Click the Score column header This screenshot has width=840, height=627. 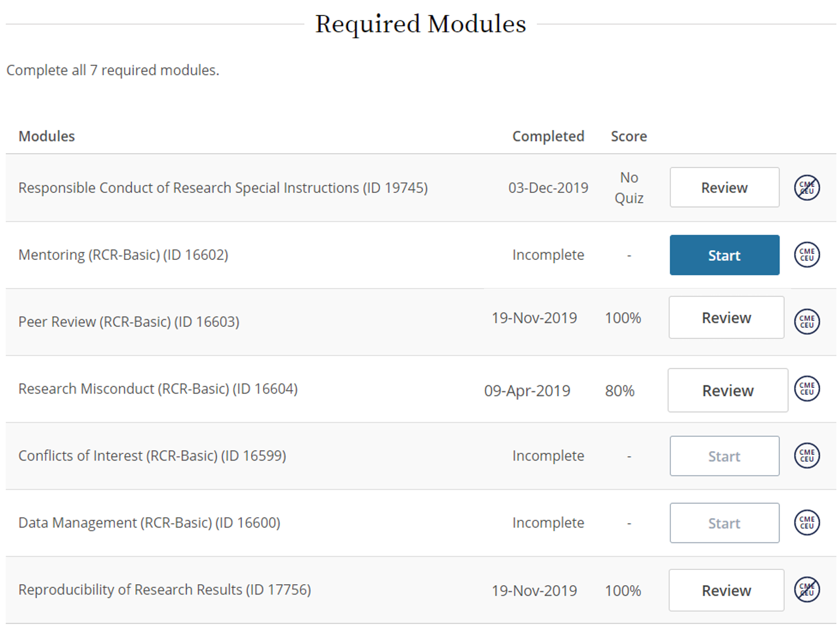(629, 136)
